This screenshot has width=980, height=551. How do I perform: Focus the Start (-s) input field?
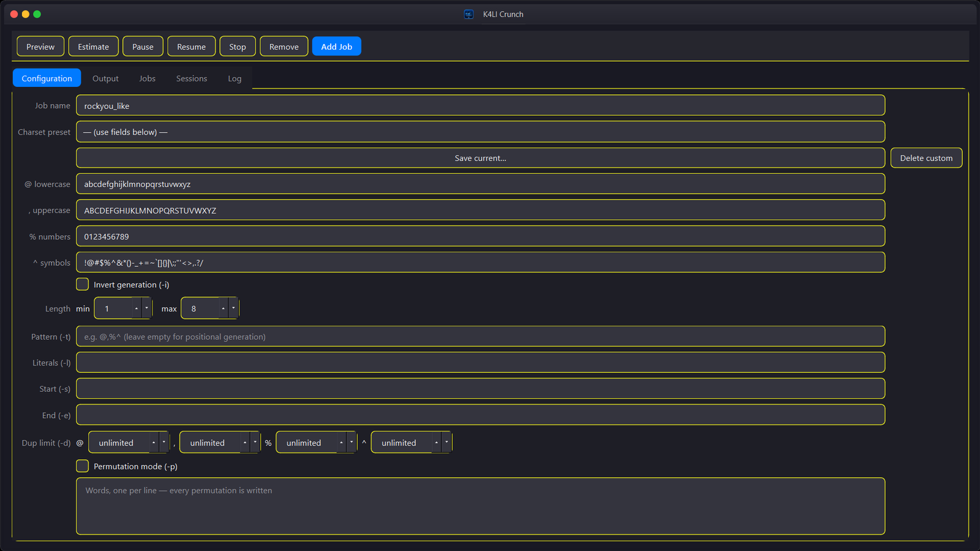480,389
